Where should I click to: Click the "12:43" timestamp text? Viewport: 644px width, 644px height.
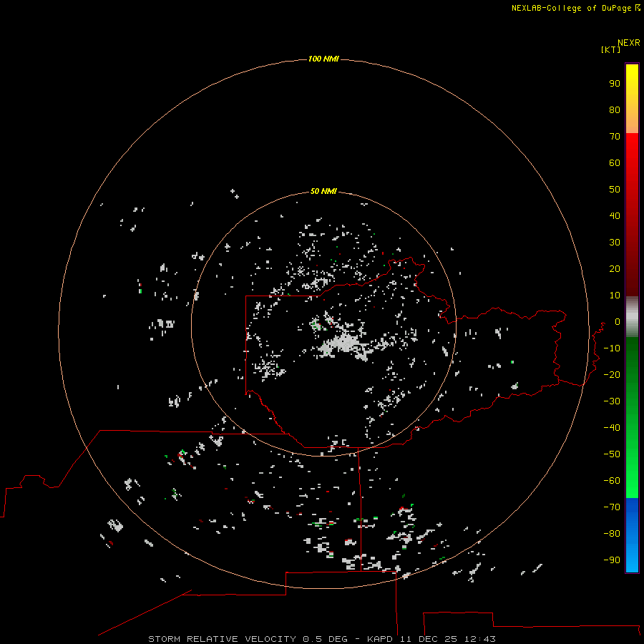(479, 639)
